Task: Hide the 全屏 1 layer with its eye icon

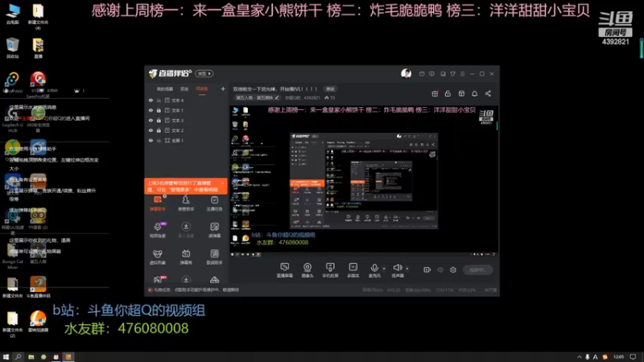Action: (x=151, y=140)
